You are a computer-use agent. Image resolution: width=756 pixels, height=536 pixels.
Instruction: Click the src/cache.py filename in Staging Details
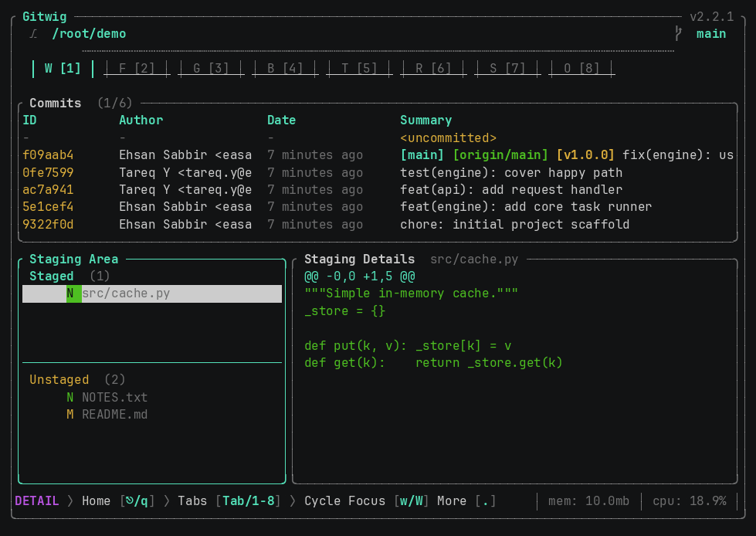[474, 260]
